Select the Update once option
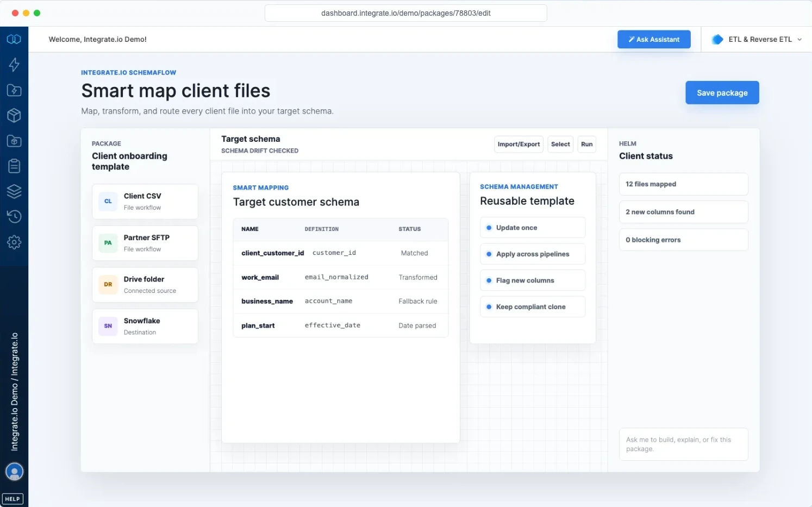812x507 pixels. coord(533,228)
